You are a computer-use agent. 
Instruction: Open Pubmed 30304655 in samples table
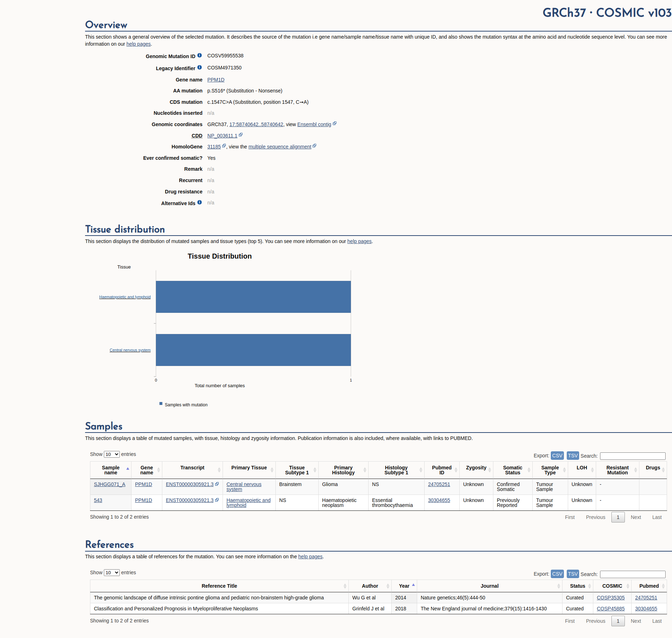tap(439, 500)
